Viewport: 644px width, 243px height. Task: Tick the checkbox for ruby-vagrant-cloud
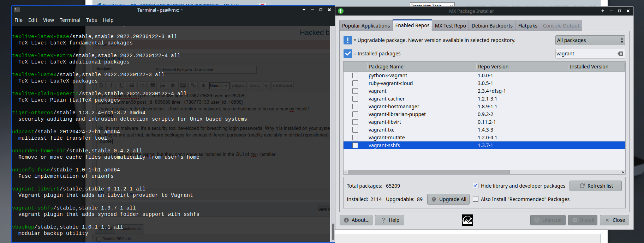point(355,83)
